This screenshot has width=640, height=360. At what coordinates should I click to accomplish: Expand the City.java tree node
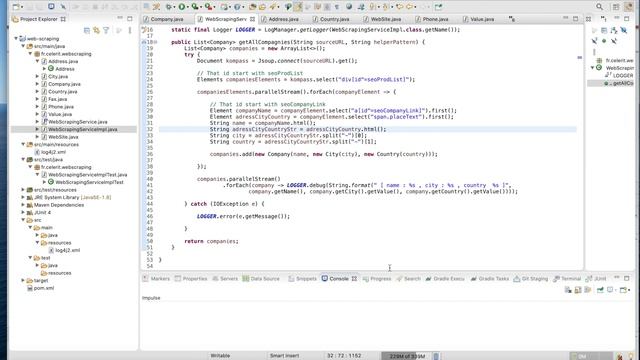pyautogui.click(x=38, y=76)
